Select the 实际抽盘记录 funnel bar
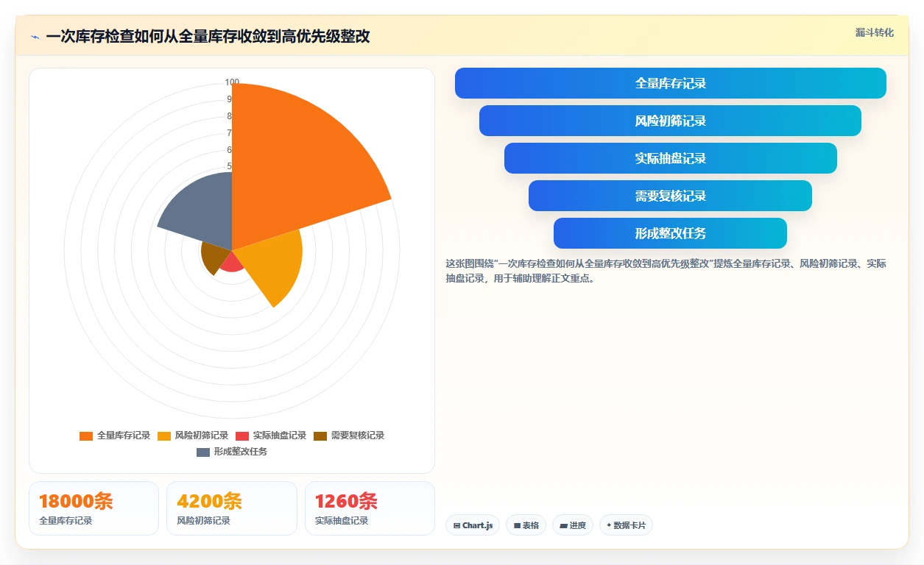924x565 pixels. 671,158
